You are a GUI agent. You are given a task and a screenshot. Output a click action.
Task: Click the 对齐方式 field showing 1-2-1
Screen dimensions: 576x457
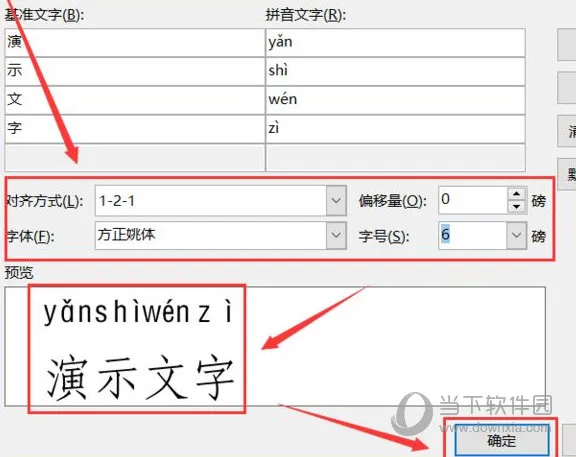[211, 201]
